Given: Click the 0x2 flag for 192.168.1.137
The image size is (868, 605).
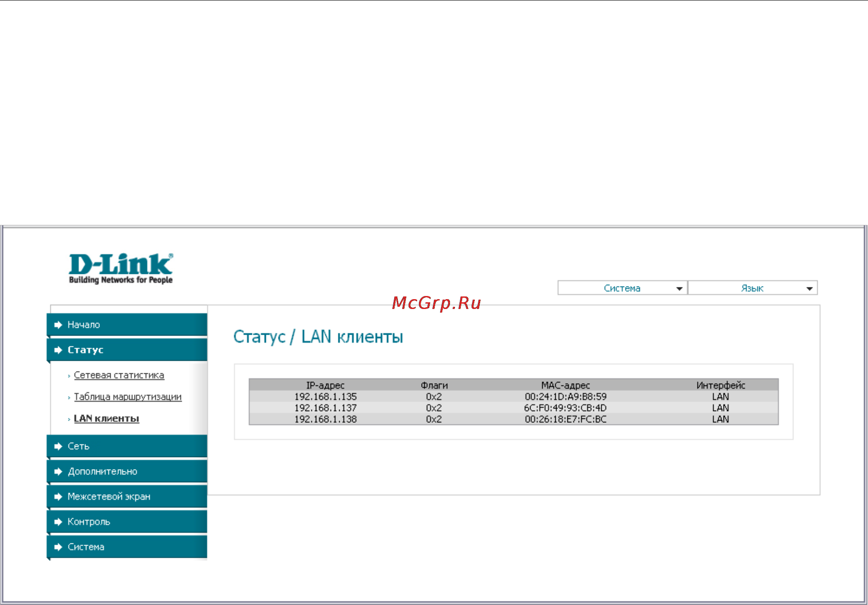Looking at the screenshot, I should coord(434,408).
